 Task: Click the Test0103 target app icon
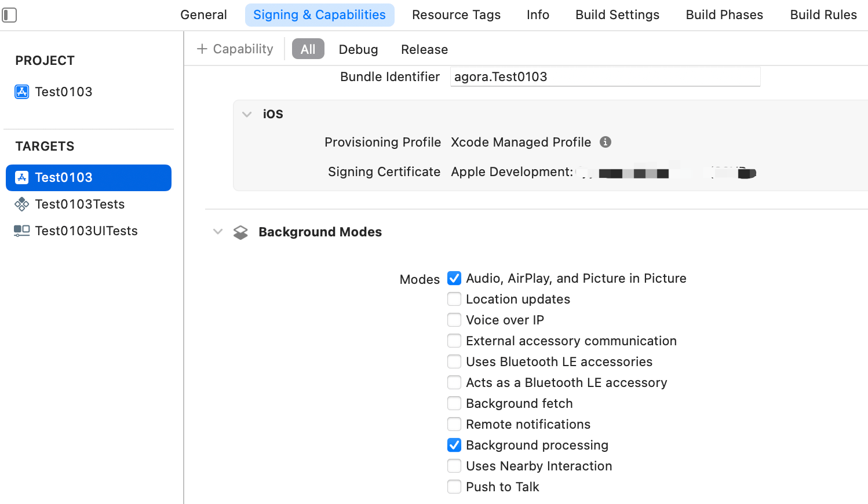(22, 177)
